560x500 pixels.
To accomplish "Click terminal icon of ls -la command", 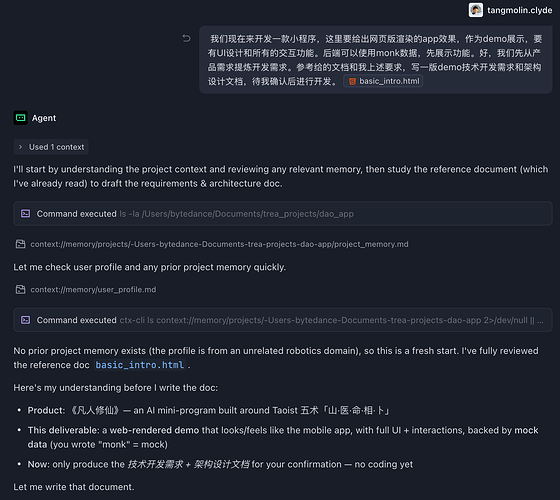I will 25,214.
